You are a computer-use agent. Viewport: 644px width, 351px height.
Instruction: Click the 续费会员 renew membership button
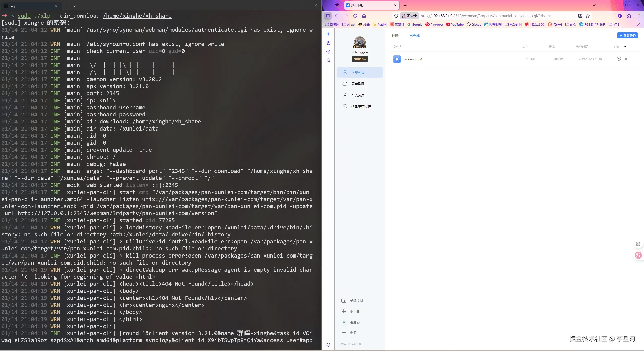tap(360, 59)
